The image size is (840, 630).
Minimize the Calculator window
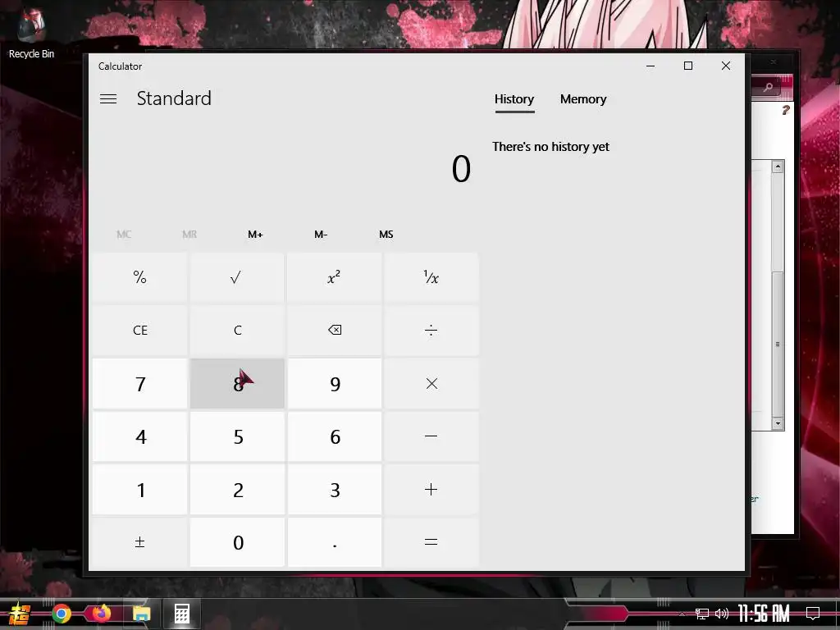(651, 66)
